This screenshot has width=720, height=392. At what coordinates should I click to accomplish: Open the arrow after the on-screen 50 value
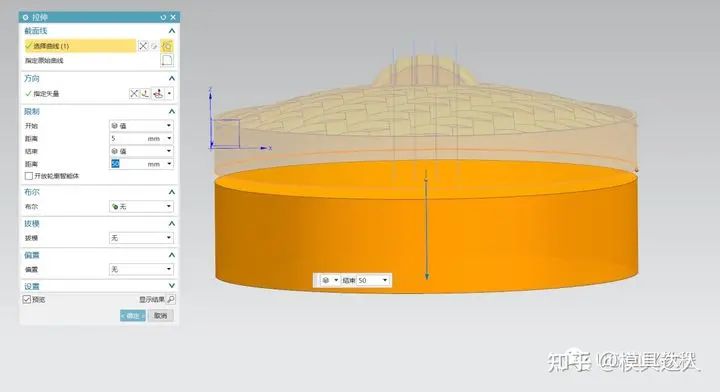click(385, 280)
